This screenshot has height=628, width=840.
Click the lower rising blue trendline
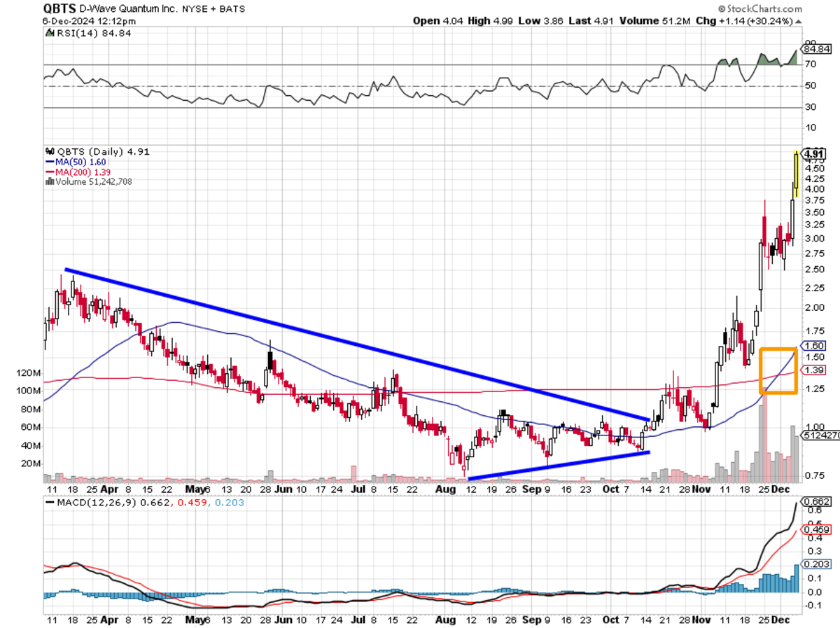pos(560,465)
